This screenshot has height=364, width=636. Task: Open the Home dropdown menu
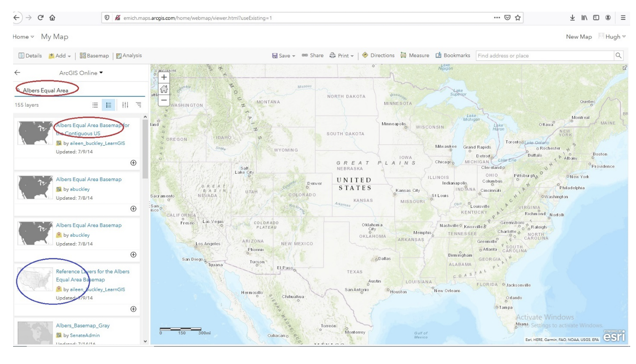23,37
